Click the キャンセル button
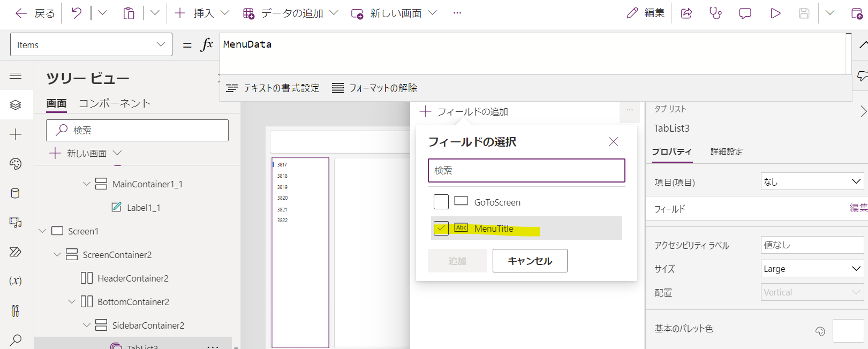 [530, 261]
